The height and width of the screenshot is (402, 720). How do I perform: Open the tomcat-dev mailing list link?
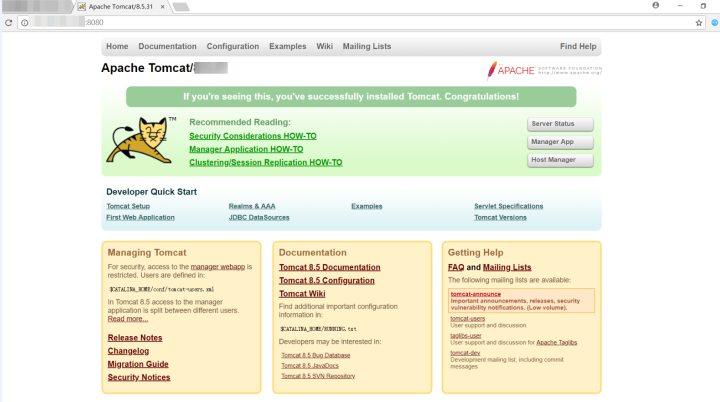click(x=465, y=353)
